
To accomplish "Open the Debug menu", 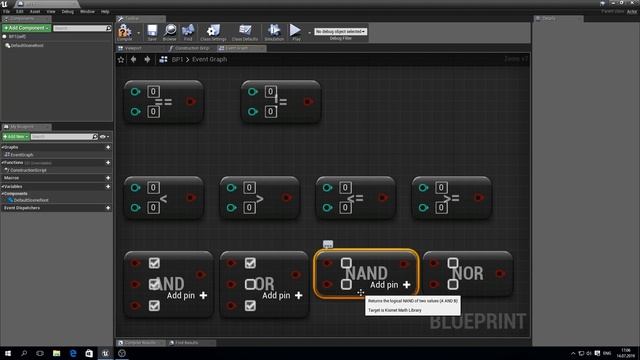I will click(68, 11).
